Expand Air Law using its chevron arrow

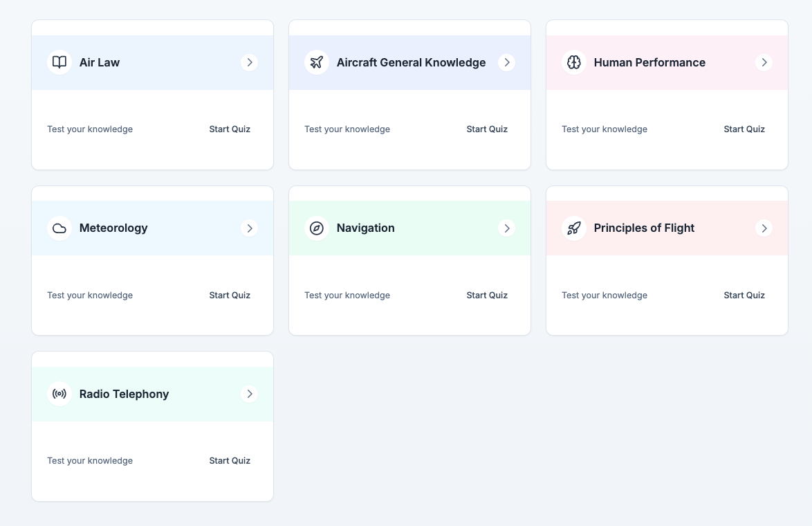point(249,62)
